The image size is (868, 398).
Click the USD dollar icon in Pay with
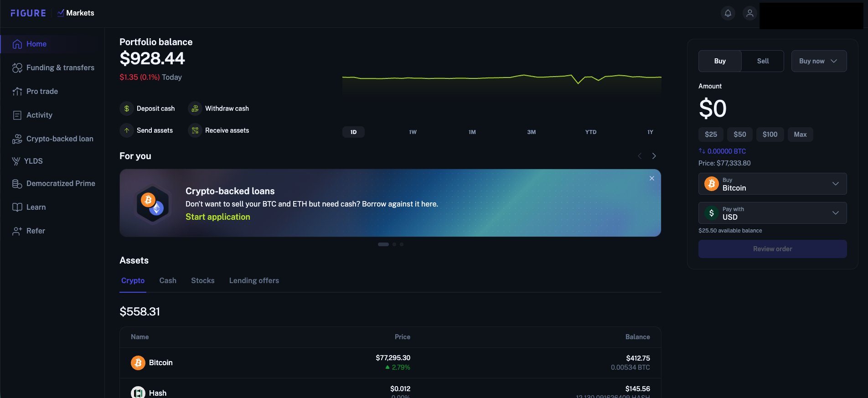click(712, 213)
